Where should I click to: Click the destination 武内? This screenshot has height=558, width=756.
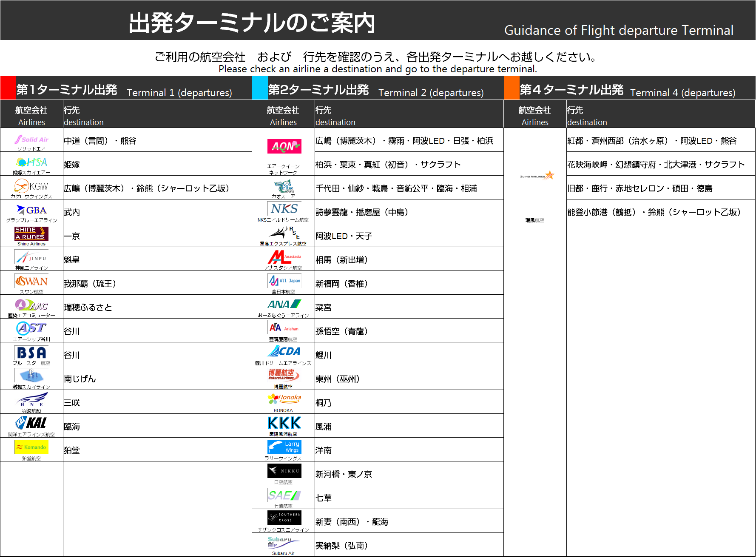(72, 212)
